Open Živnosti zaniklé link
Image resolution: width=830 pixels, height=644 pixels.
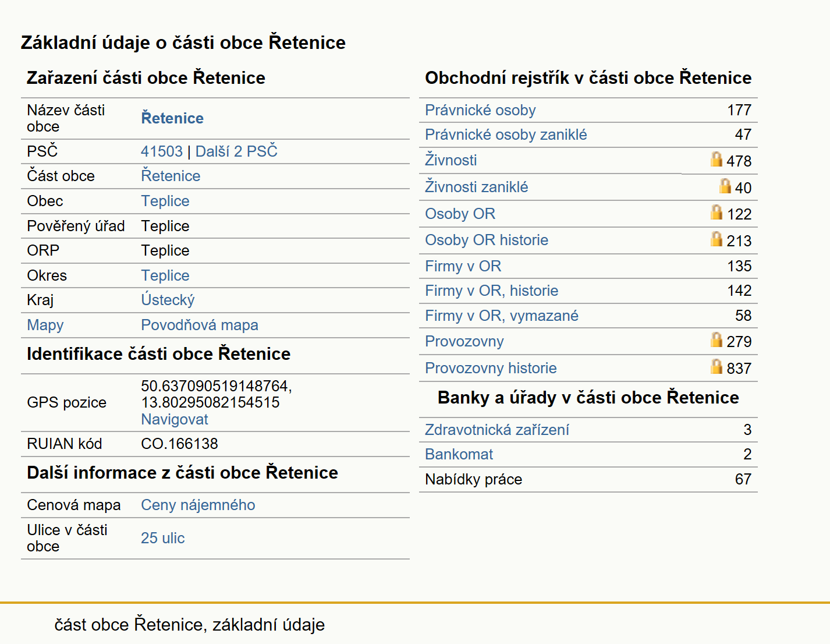(x=477, y=187)
